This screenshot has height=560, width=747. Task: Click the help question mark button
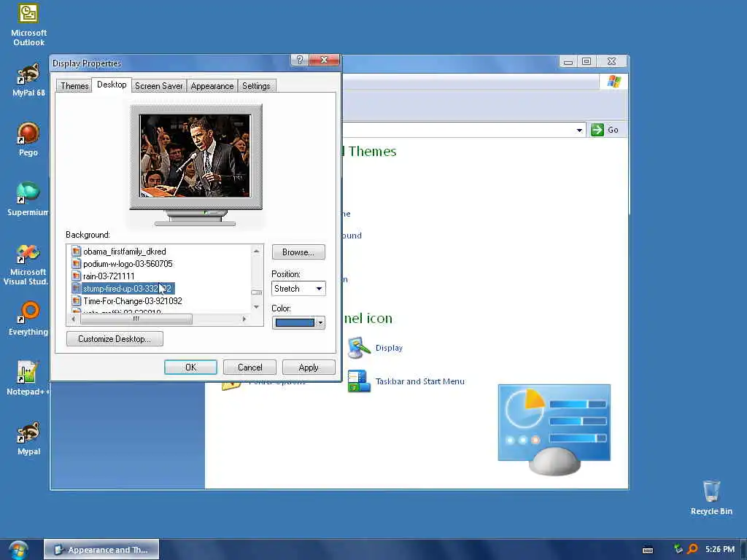point(299,60)
